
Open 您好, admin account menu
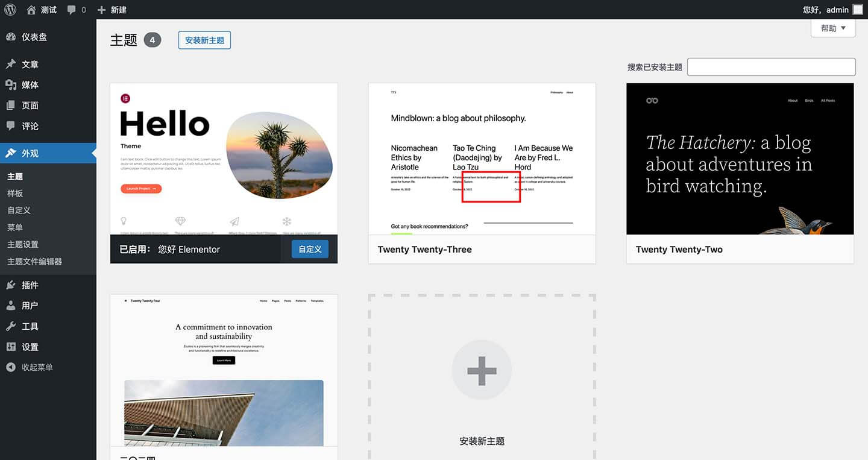click(833, 10)
